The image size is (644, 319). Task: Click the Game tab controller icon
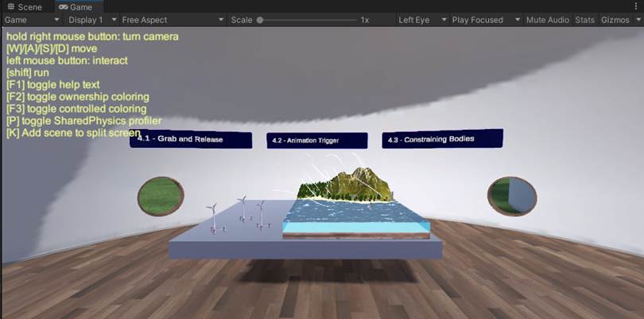[64, 7]
